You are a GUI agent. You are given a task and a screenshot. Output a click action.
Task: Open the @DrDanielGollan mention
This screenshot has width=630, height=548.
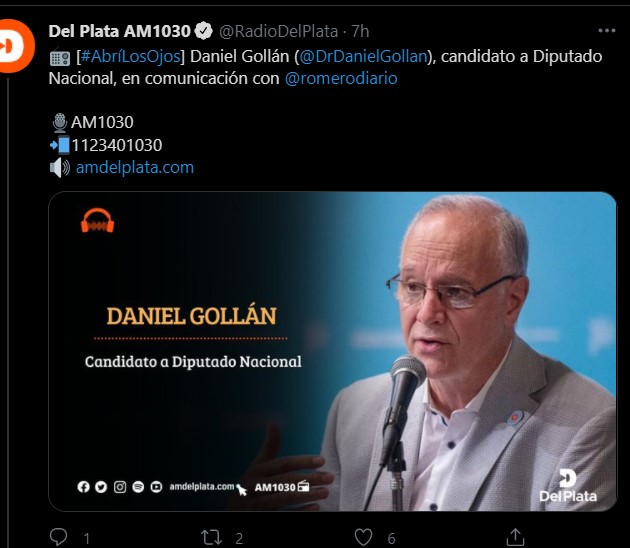click(x=363, y=56)
